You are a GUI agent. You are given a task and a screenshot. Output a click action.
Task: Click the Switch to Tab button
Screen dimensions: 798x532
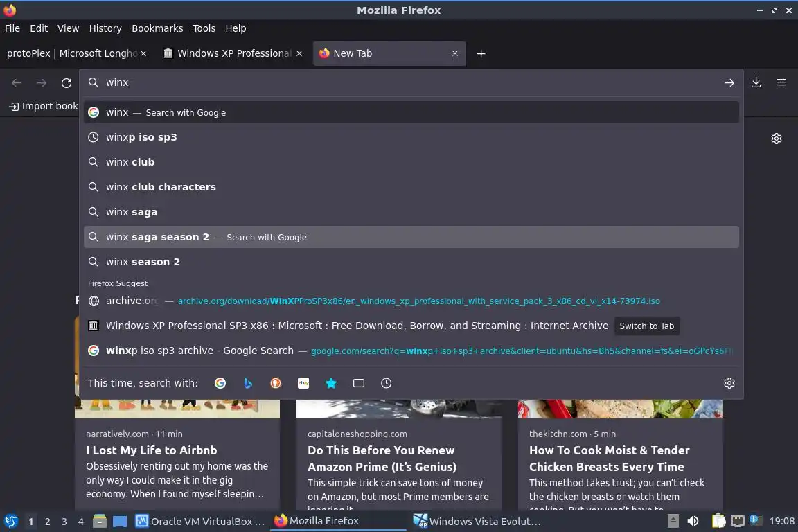[646, 326]
